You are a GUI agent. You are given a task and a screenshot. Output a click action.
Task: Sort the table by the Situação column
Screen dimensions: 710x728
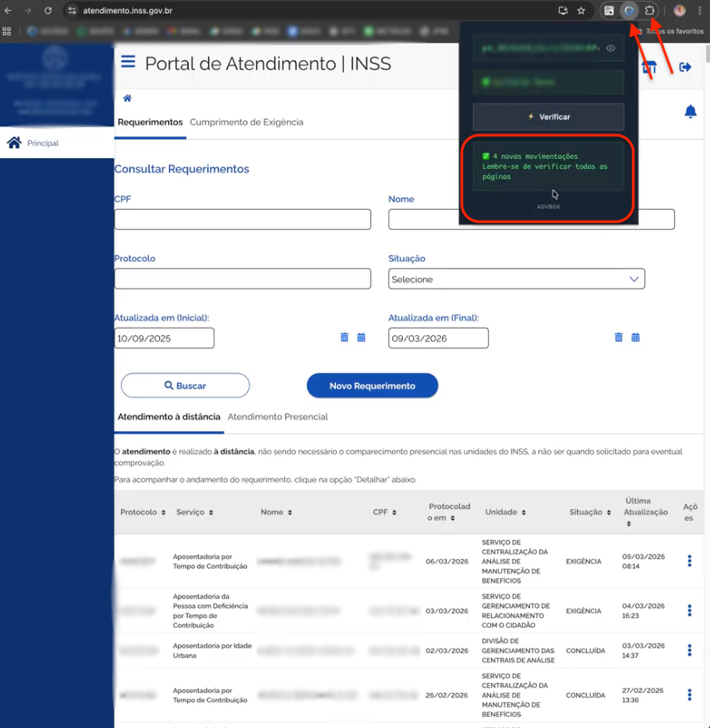[590, 512]
